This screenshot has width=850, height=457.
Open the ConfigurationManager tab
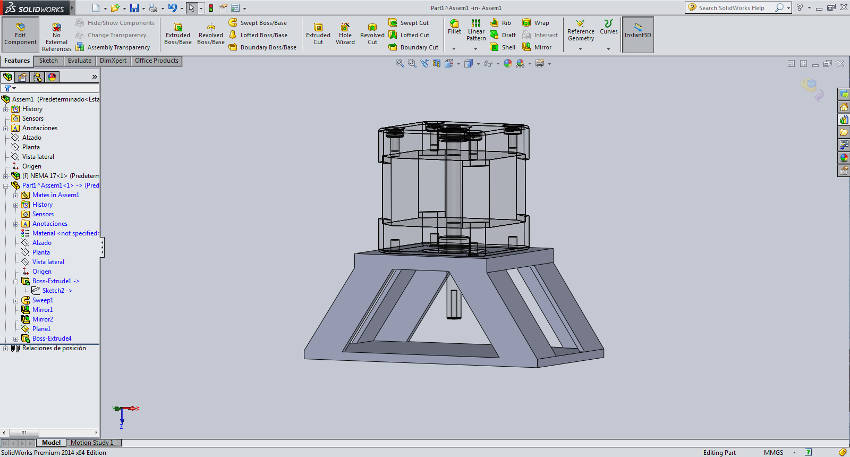(37, 77)
